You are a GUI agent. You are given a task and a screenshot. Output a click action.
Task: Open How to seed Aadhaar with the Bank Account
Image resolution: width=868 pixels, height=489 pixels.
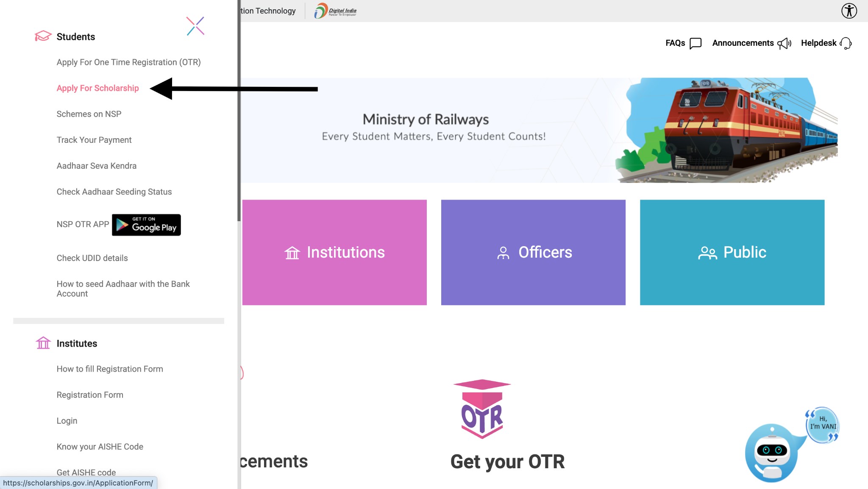[x=123, y=289]
